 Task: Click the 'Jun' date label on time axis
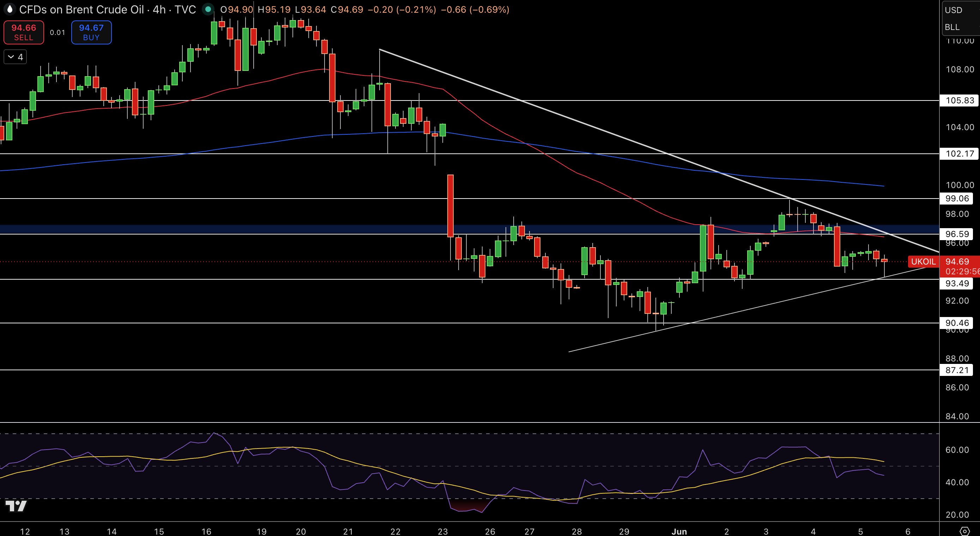[679, 531]
